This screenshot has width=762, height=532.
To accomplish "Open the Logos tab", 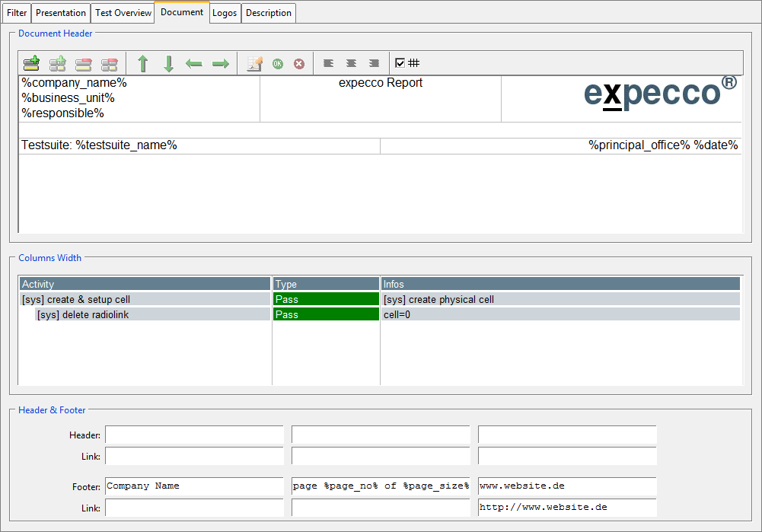I will (225, 13).
